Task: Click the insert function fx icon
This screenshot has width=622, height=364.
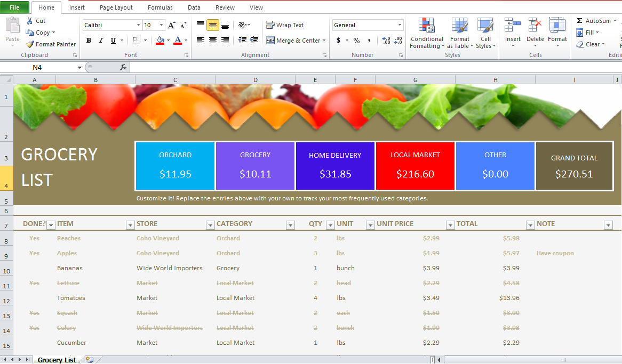Action: coord(123,67)
